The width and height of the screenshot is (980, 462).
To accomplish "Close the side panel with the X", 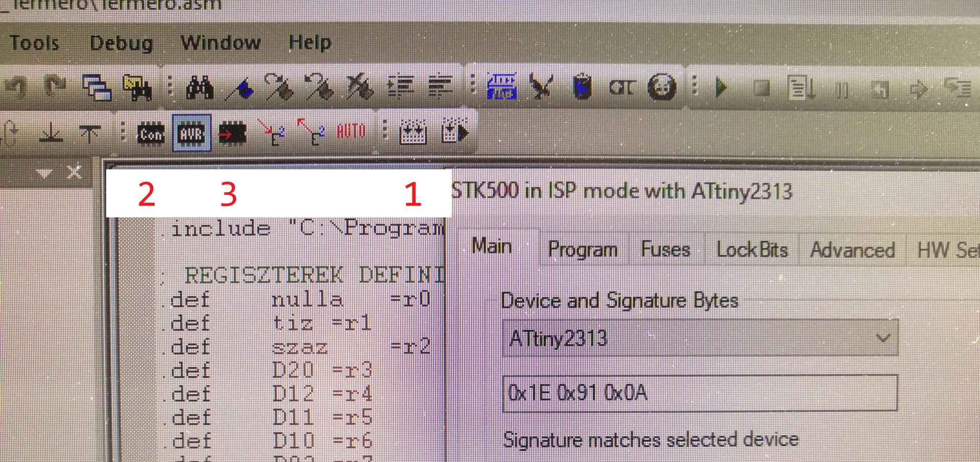I will 75,172.
